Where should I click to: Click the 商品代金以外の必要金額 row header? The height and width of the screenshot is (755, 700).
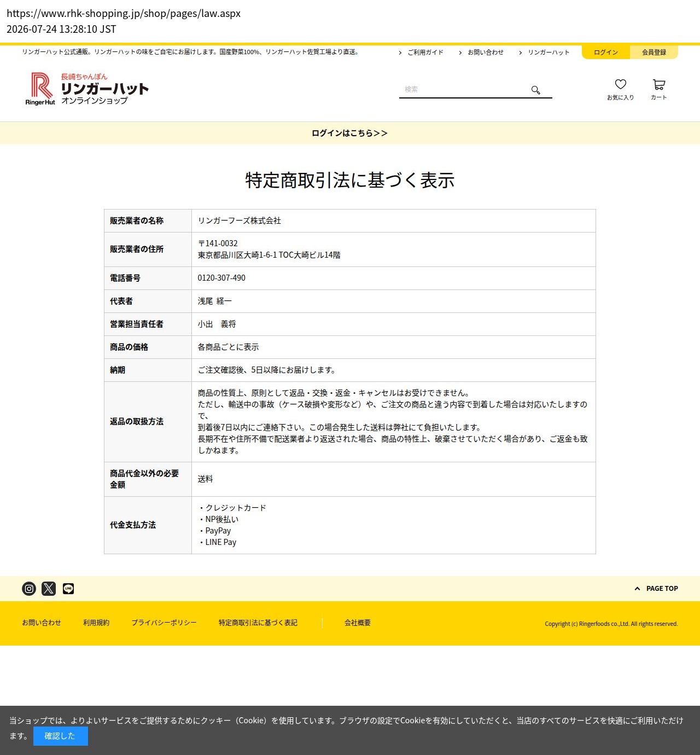148,479
